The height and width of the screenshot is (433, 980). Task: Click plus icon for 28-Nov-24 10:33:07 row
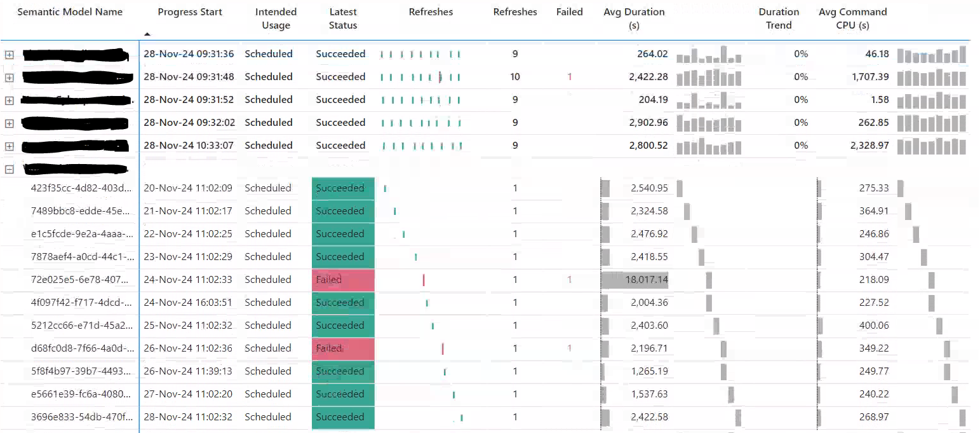tap(9, 146)
